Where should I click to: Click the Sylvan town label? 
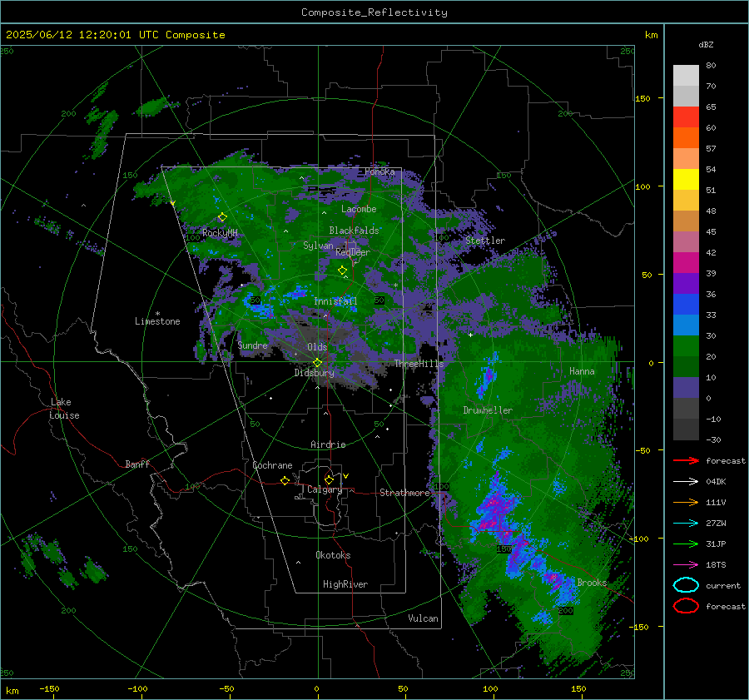pos(318,246)
